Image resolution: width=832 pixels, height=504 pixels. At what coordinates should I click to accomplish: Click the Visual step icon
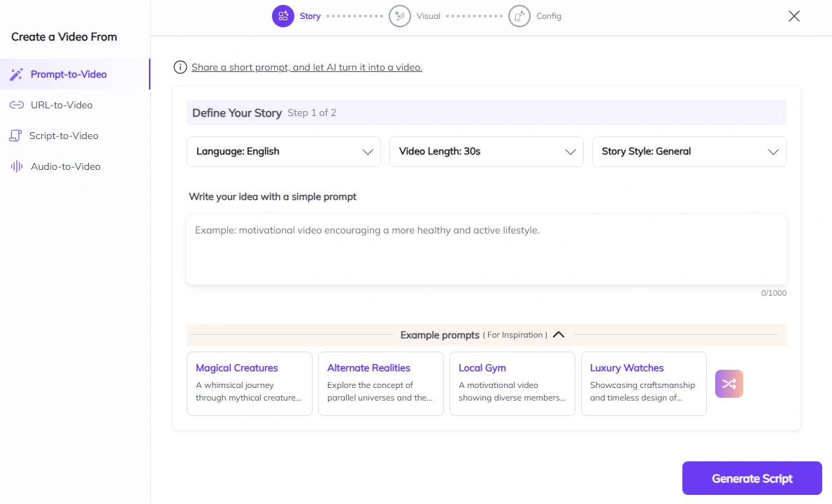coord(399,16)
